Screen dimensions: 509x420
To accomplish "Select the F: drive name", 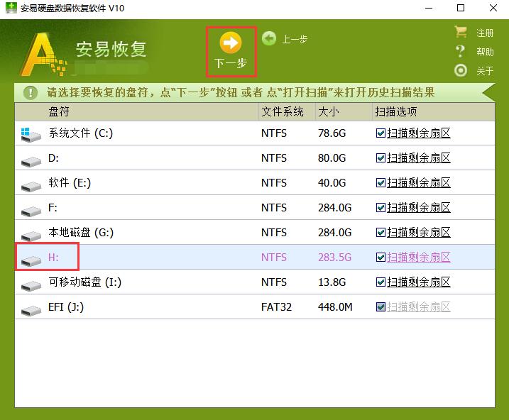I will [x=53, y=208].
